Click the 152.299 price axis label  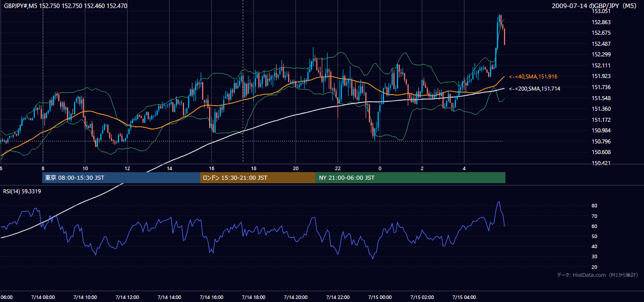(x=601, y=54)
